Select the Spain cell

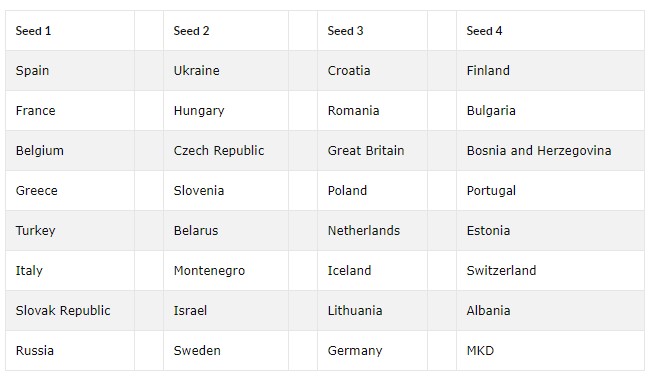coord(32,71)
